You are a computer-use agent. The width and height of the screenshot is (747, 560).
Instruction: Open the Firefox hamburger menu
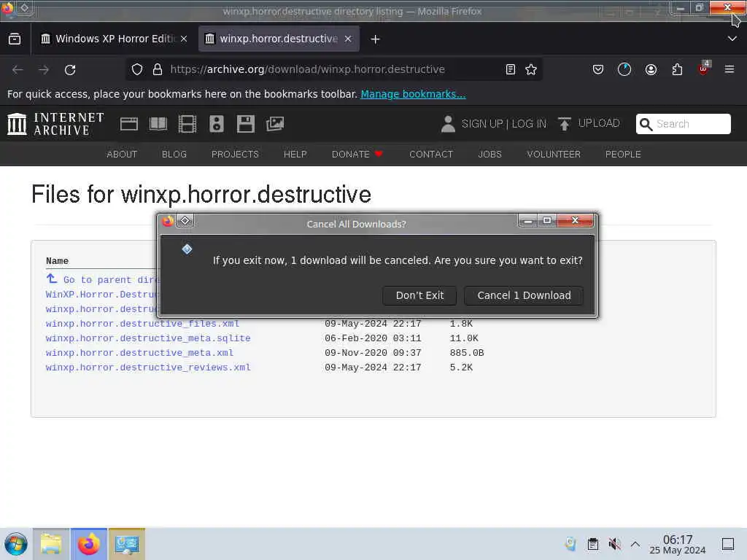pos(729,69)
